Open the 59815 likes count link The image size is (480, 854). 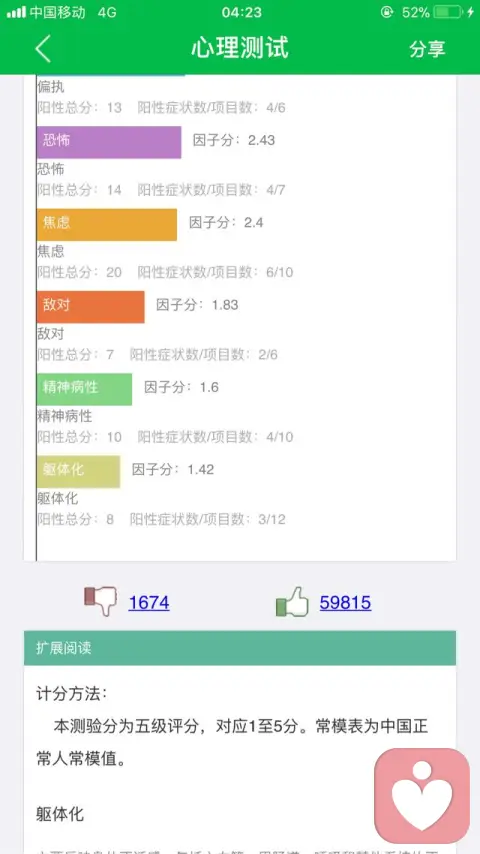[x=345, y=602]
